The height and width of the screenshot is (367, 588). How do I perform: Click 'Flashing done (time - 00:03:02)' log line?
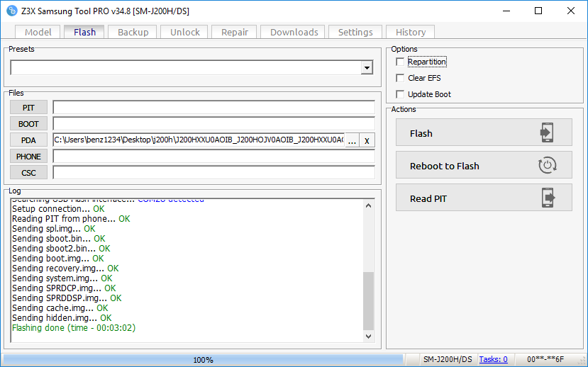tap(74, 327)
